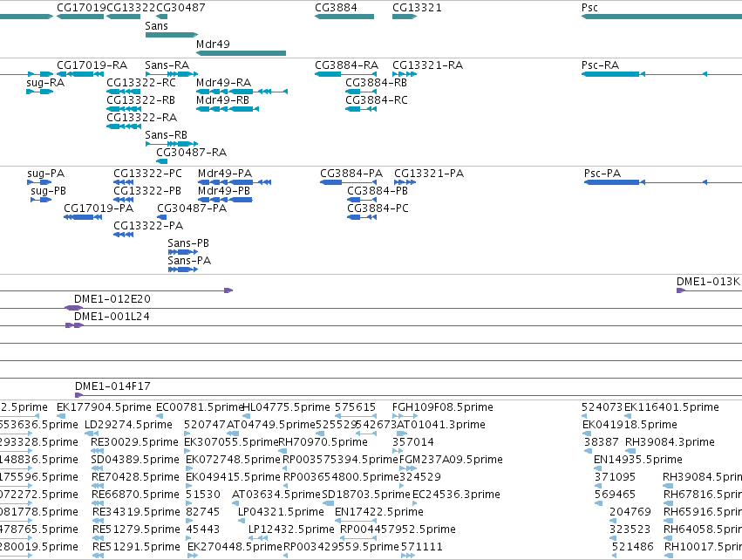
Task: Select the Psc-RA transcript glyph
Action: pyautogui.click(x=662, y=74)
